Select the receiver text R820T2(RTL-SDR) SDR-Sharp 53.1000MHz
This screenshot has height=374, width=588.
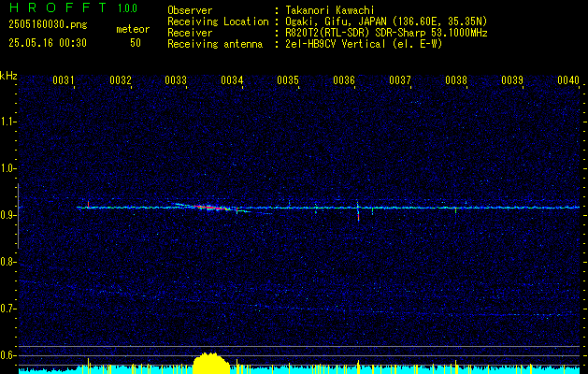click(386, 33)
